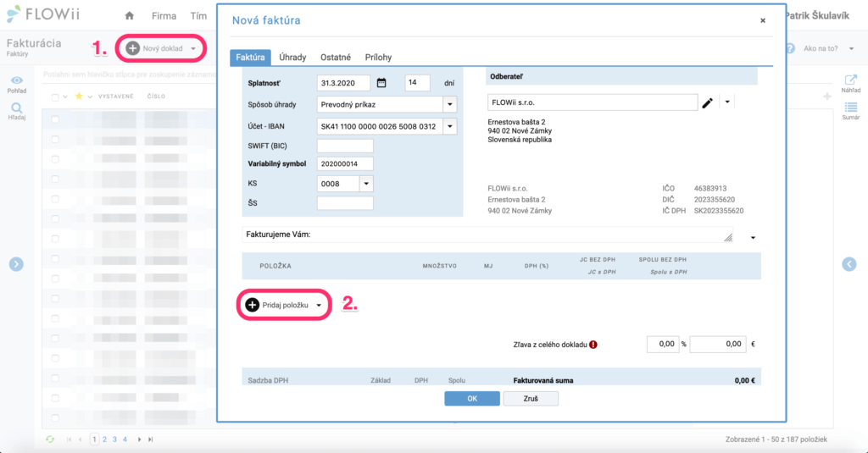This screenshot has width=868, height=453.
Task: Open the Spôsob úhrady dropdown
Action: [x=449, y=104]
